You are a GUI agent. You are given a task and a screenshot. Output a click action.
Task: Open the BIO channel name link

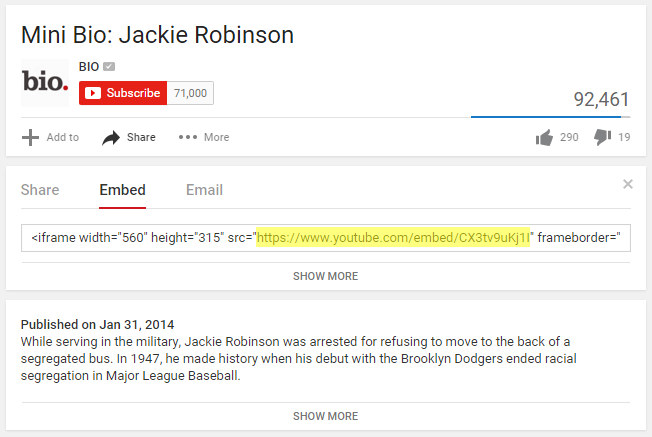(89, 67)
